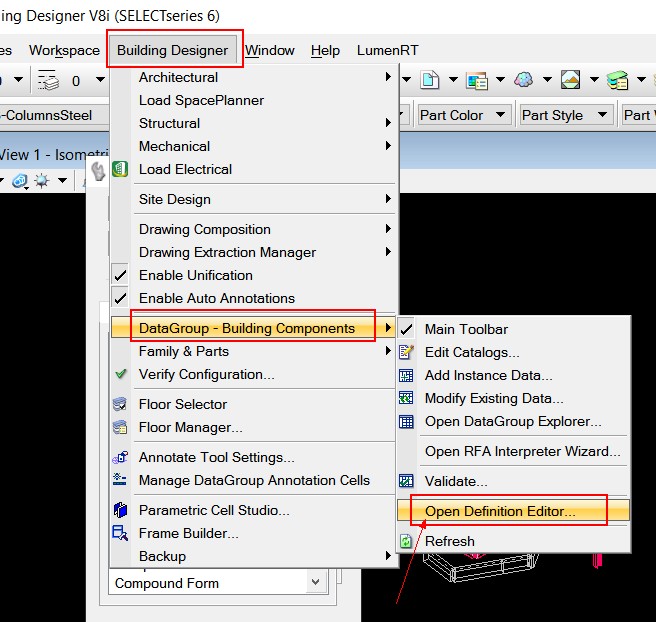Image resolution: width=656 pixels, height=622 pixels.
Task: Toggle Enable Unification checkmark
Action: pos(120,275)
